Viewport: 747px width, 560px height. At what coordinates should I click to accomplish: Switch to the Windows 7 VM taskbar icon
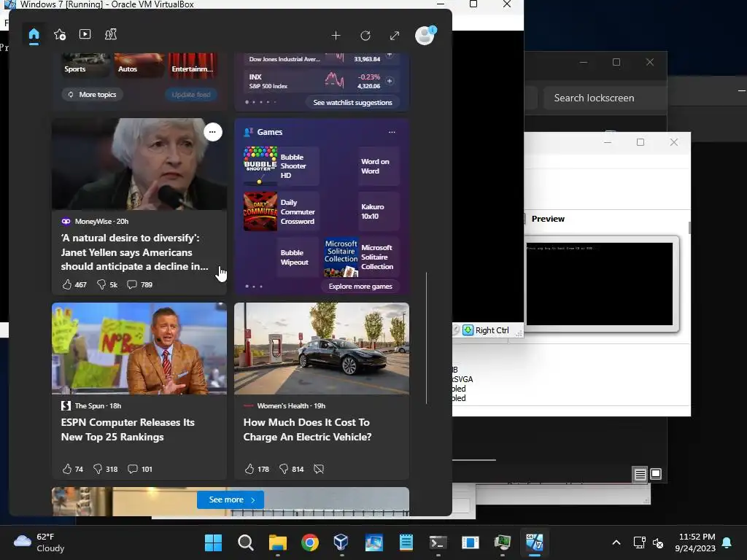(535, 542)
